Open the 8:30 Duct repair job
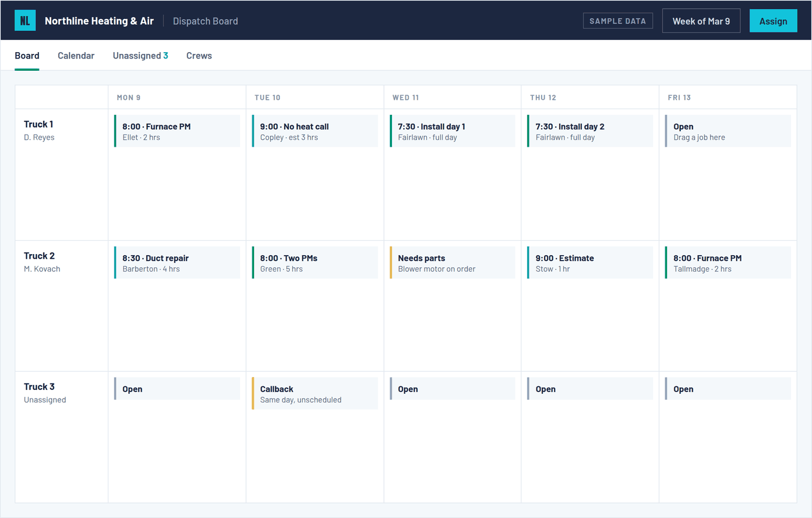Image resolution: width=812 pixels, height=518 pixels. point(177,263)
